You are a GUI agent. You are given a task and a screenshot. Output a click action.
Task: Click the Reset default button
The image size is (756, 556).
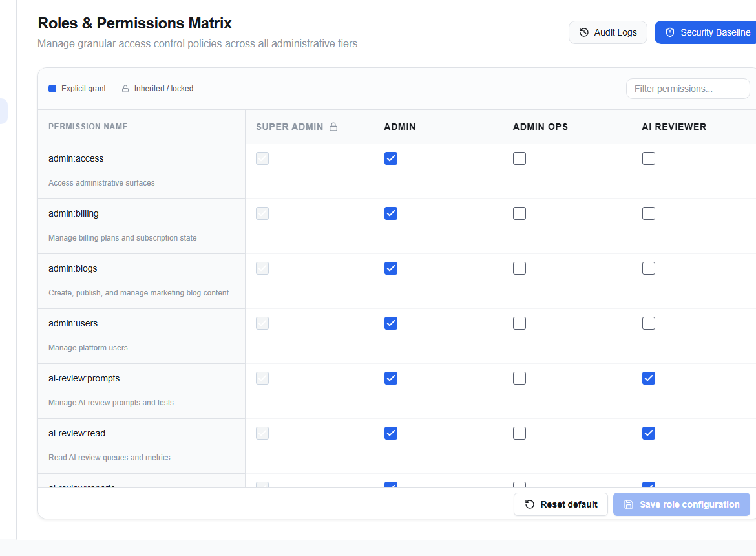561,504
